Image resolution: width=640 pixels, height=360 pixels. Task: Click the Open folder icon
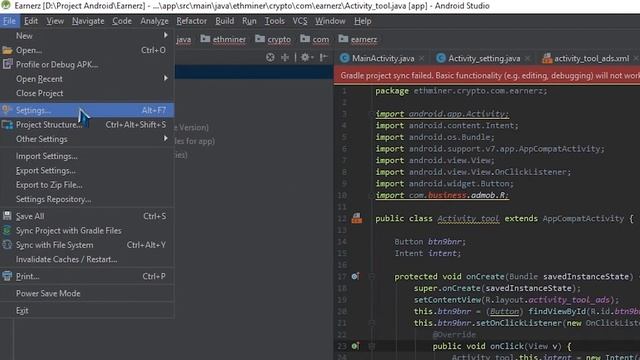tap(7, 50)
